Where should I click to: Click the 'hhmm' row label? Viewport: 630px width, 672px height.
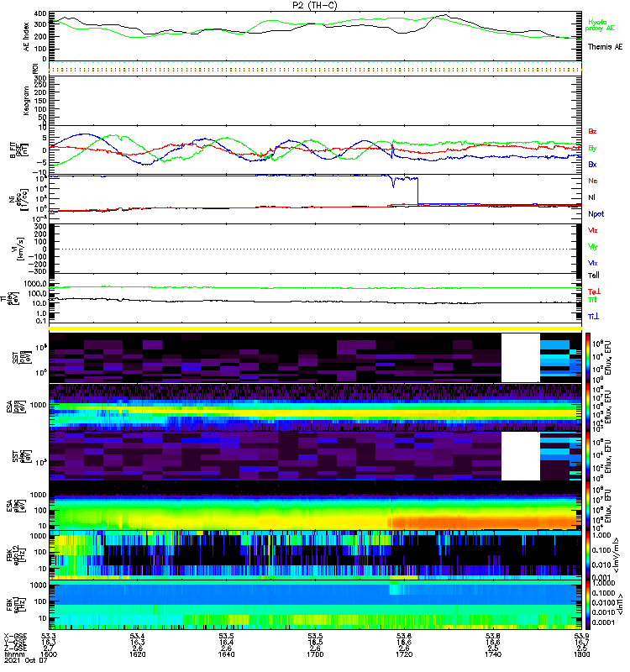pyautogui.click(x=13, y=654)
